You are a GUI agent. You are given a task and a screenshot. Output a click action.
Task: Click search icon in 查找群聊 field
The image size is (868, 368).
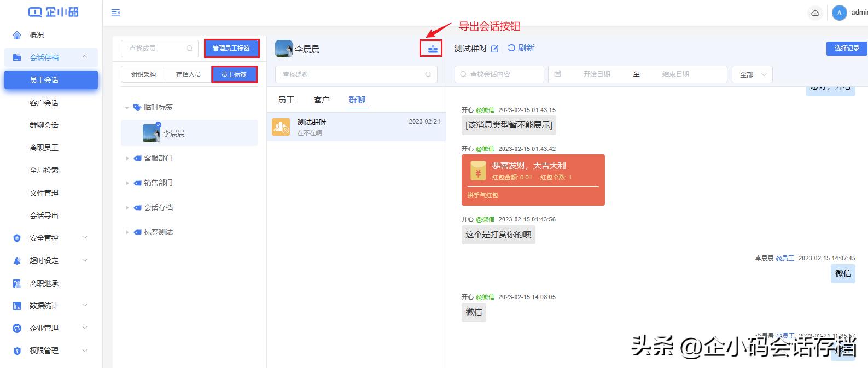click(x=428, y=74)
